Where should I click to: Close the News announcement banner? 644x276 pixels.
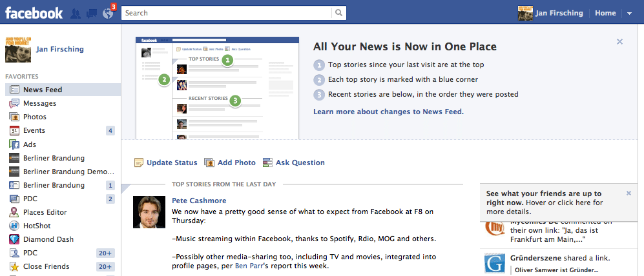(x=619, y=41)
